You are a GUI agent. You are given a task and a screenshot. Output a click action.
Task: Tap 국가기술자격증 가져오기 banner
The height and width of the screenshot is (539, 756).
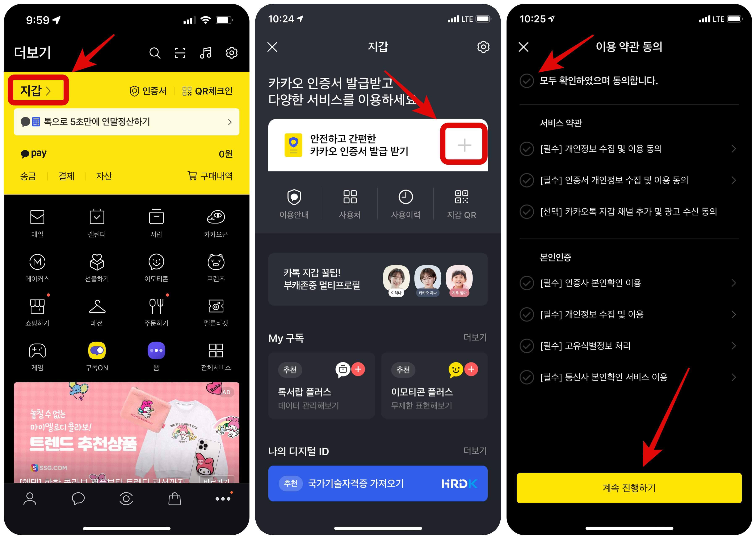click(x=378, y=482)
